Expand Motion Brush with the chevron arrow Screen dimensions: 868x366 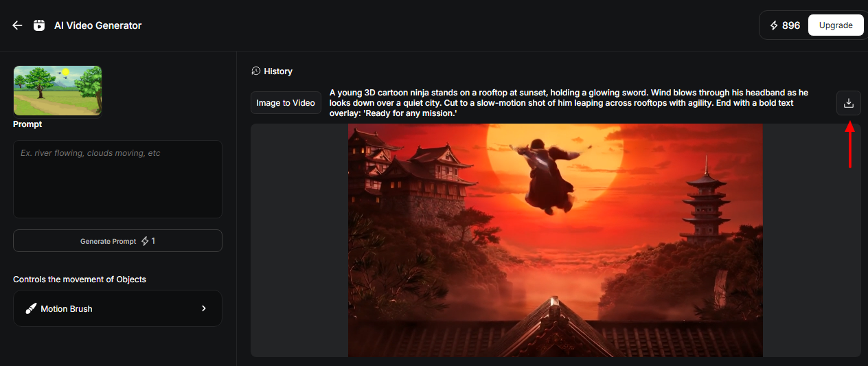click(203, 308)
